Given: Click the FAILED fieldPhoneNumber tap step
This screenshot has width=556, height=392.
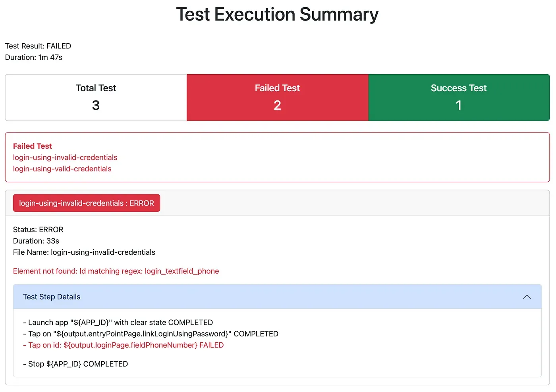Looking at the screenshot, I should (x=124, y=345).
